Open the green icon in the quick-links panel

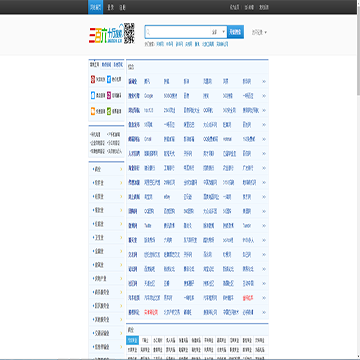click(109, 111)
